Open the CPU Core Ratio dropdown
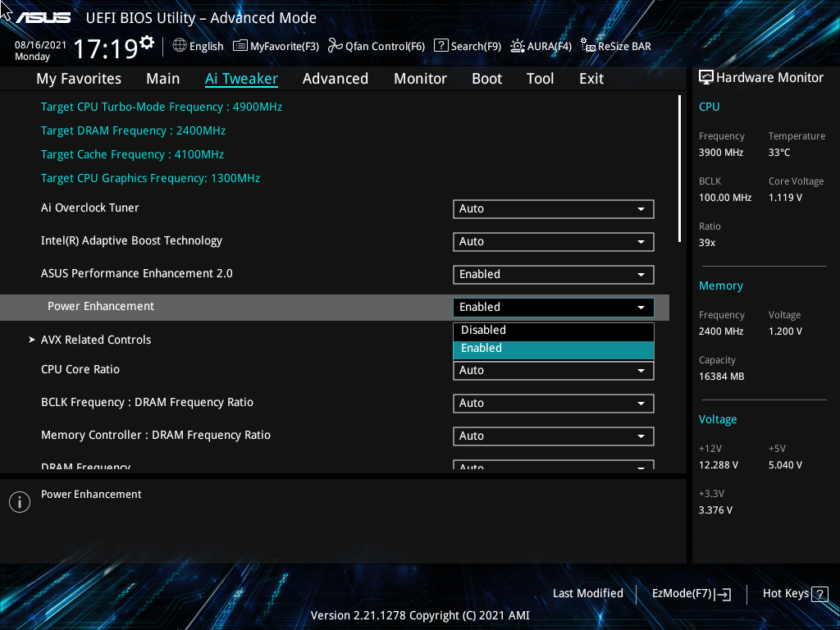The image size is (840, 630). (554, 371)
